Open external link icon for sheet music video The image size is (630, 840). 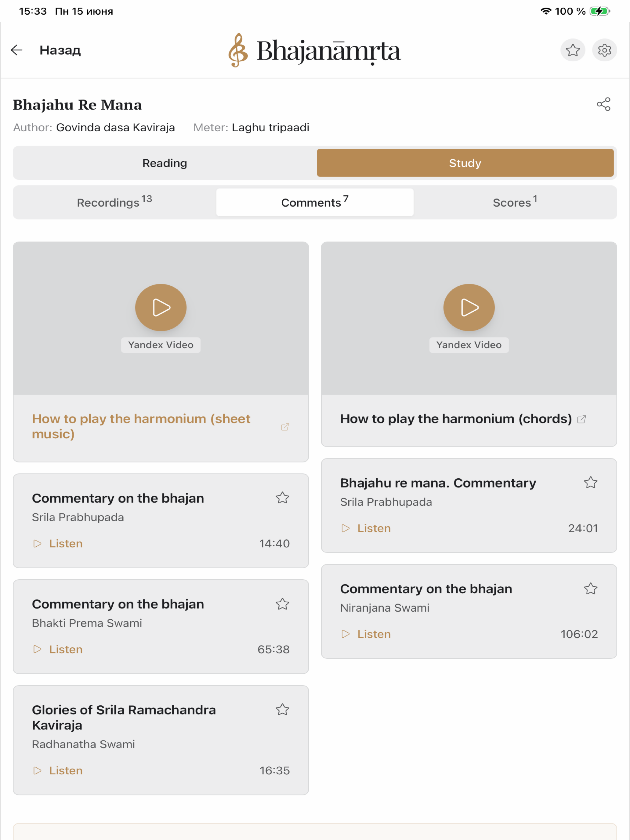(285, 427)
